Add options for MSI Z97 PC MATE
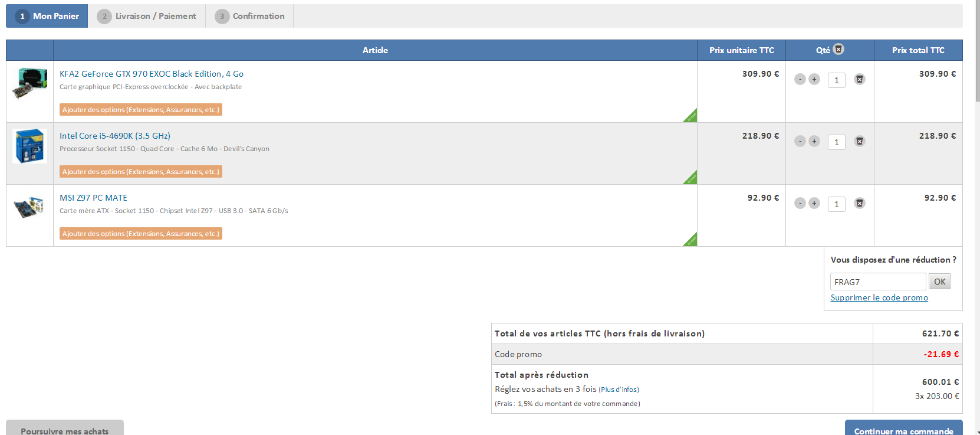The image size is (980, 435). point(141,234)
